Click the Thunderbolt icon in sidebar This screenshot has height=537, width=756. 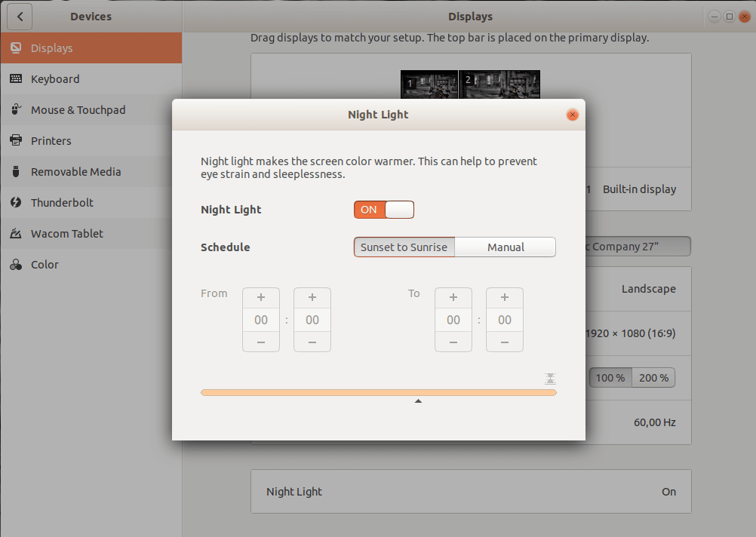pos(15,203)
